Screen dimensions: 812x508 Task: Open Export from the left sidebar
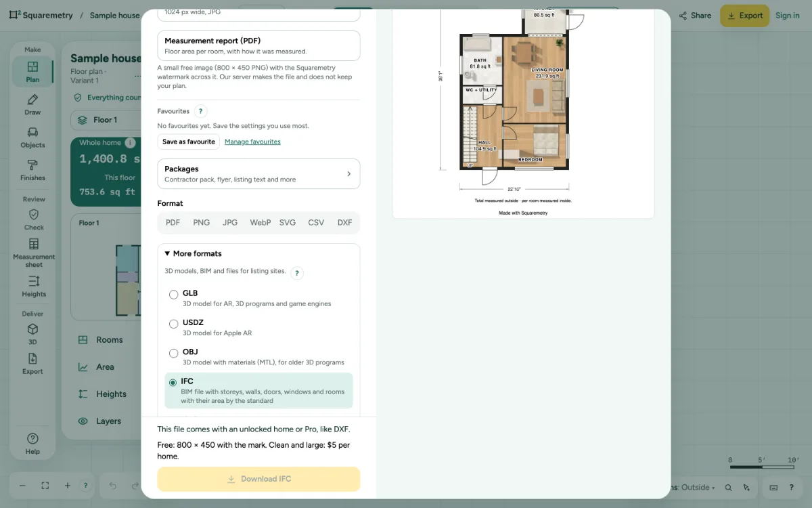32,364
